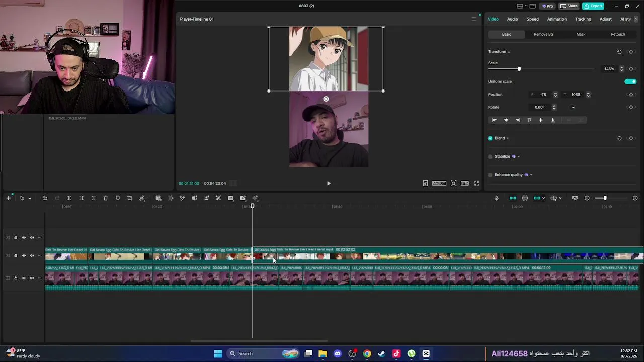644x362 pixels.
Task: Click the Pro button
Action: 547,6
